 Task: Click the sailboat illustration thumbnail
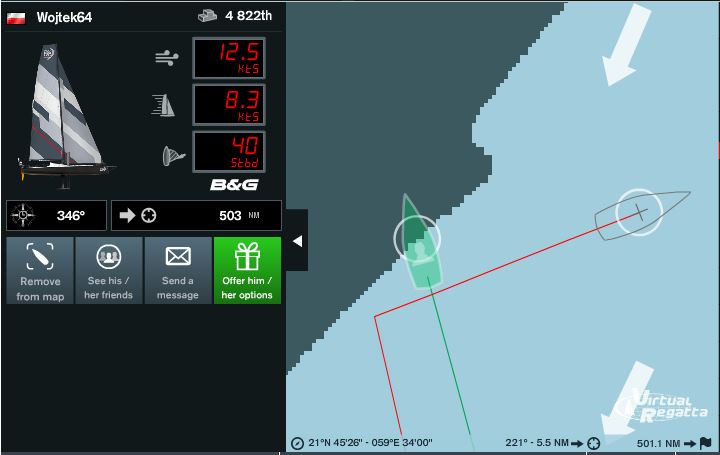(63, 117)
